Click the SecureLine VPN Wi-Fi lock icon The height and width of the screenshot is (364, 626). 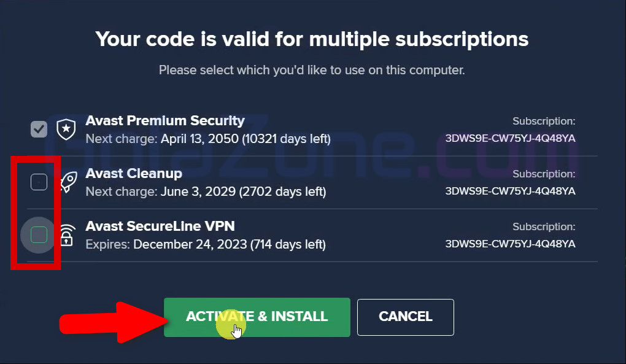pyautogui.click(x=66, y=236)
